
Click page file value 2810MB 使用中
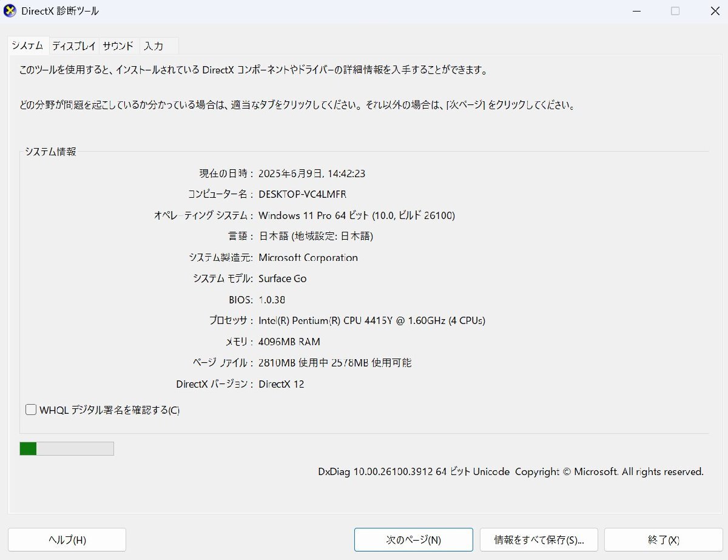tap(335, 363)
